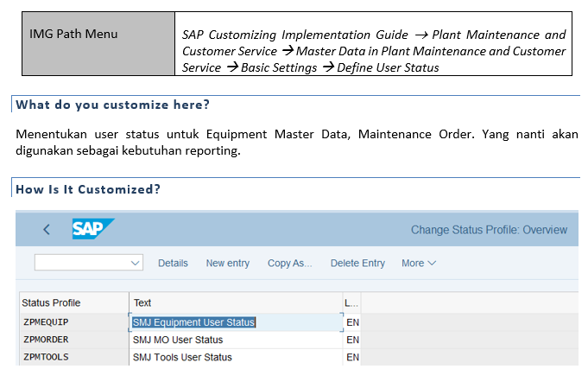Click EN language cell for ZPMTOOLS

point(352,357)
